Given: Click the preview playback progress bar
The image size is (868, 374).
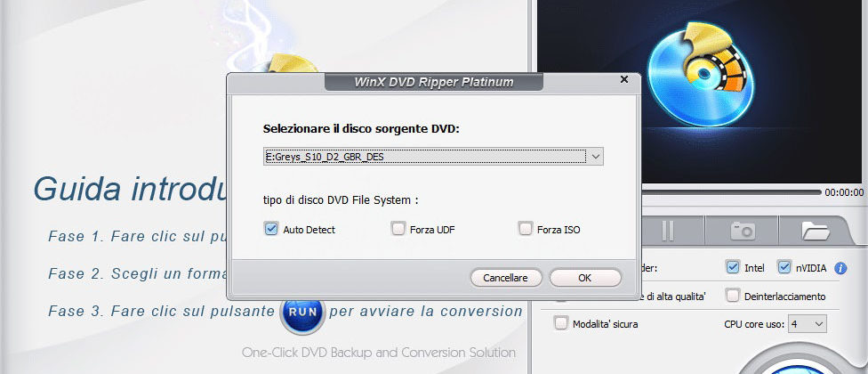Looking at the screenshot, I should [x=731, y=192].
